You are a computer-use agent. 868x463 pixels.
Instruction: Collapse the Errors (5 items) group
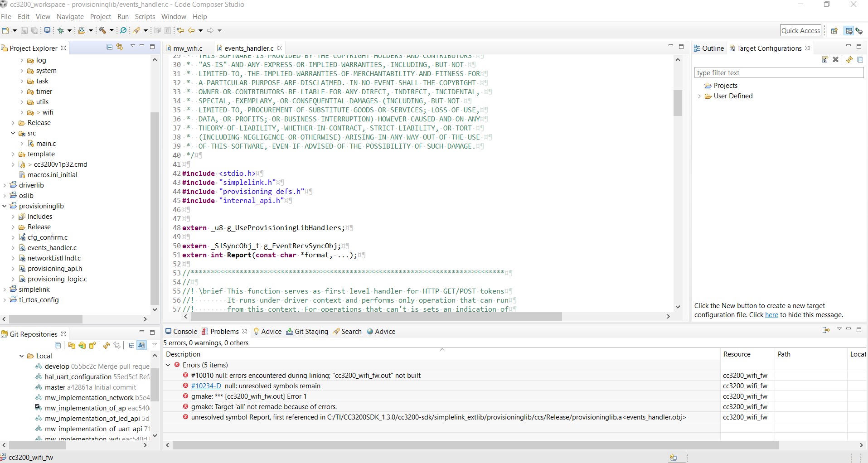point(168,365)
